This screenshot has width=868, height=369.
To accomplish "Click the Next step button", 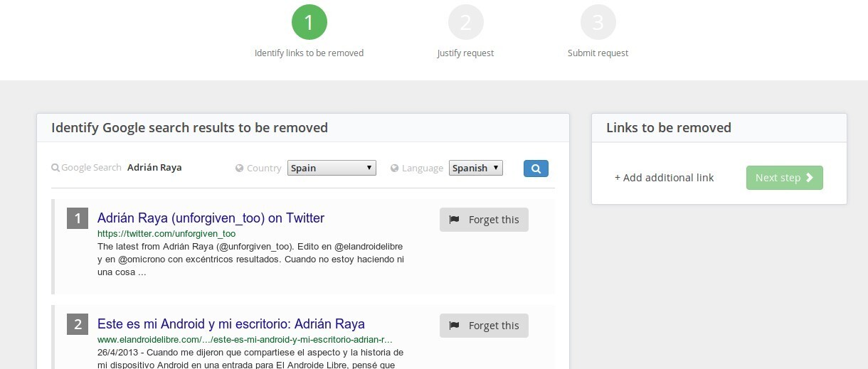I will pos(784,178).
